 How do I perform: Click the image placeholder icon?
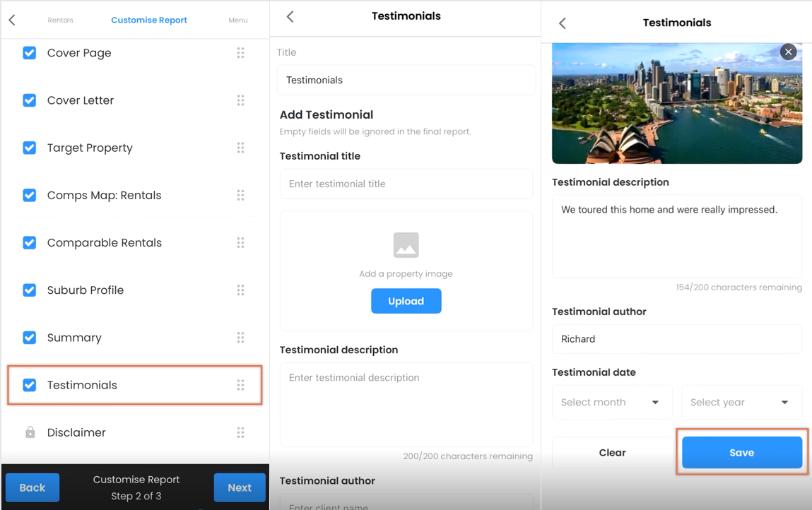click(406, 245)
